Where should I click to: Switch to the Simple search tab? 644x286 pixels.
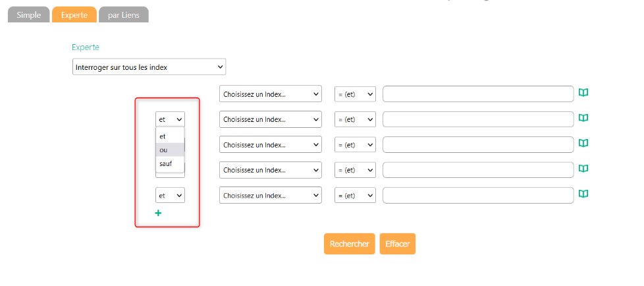28,14
